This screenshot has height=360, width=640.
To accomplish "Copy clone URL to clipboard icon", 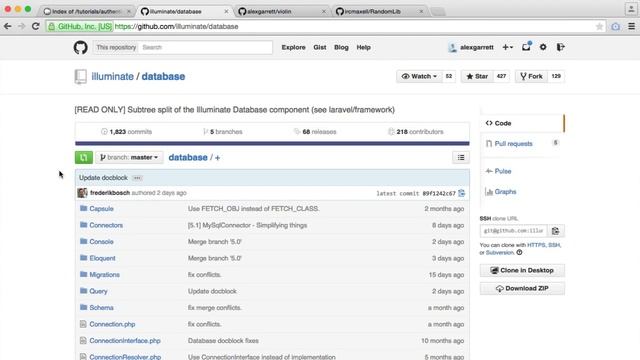I will pos(556,231).
